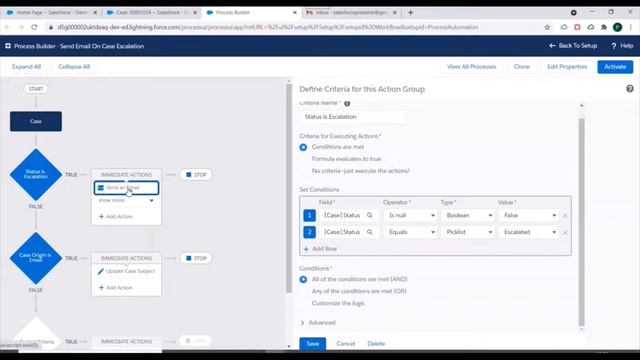Select No criteria—just execute the actions
640x360 pixels.
(303, 171)
